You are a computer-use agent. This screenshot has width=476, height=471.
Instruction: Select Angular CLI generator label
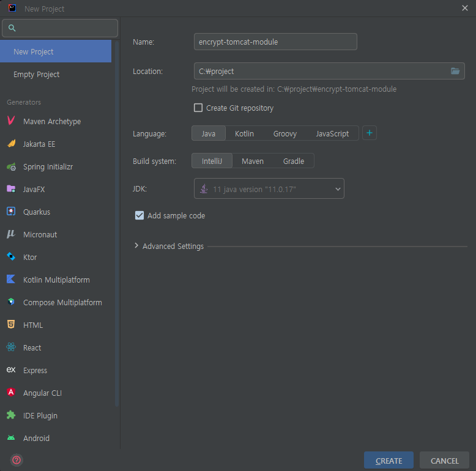(42, 393)
